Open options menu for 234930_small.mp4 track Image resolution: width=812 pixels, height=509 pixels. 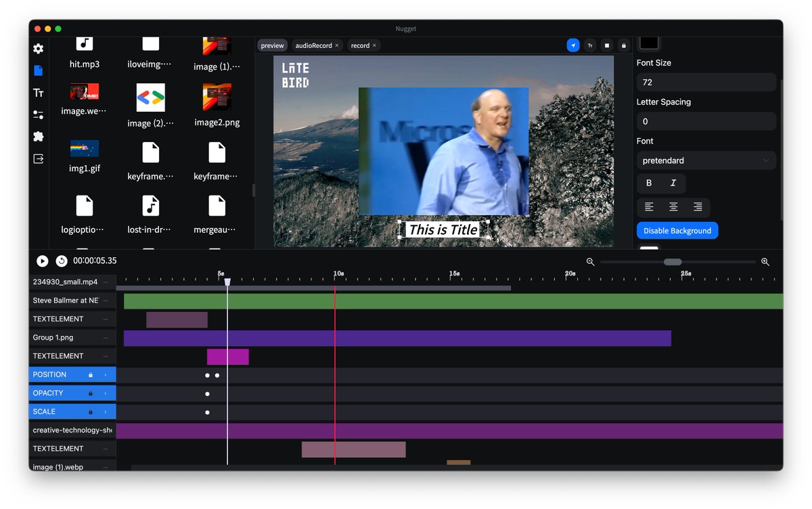106,282
